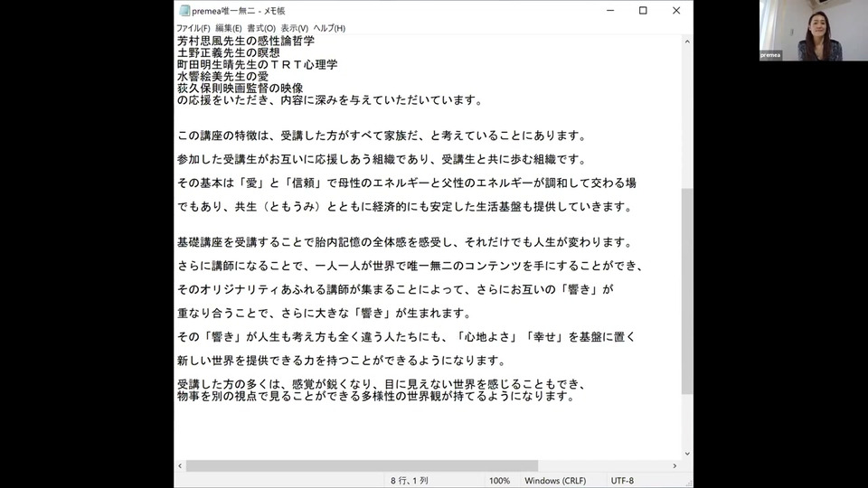Open the ヘルプ(H) menu
868x488 pixels.
click(x=329, y=28)
